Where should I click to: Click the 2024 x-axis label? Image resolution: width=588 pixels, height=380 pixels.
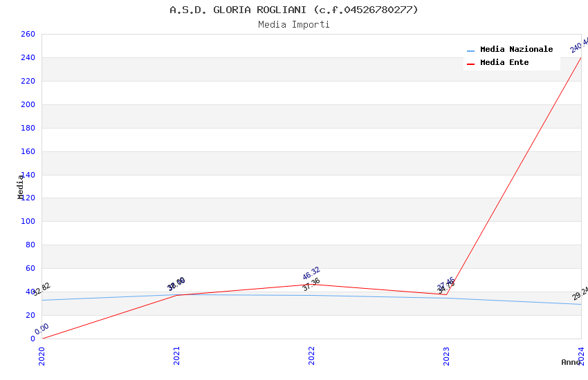point(581,356)
